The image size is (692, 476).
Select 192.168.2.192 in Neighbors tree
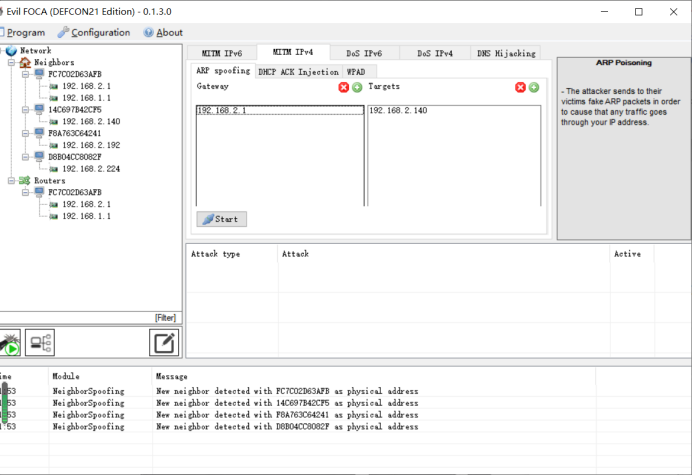(x=91, y=145)
